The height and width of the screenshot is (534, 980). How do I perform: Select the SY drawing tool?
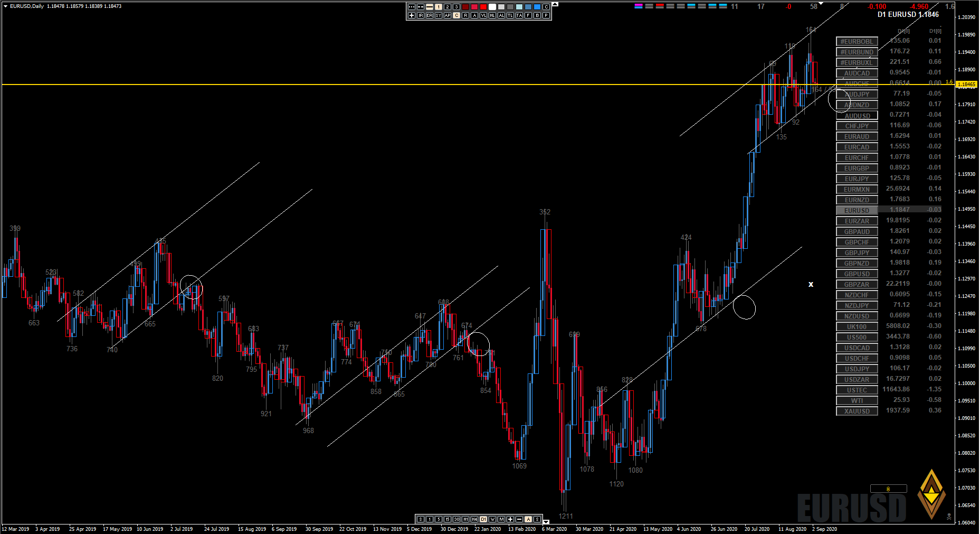[x=439, y=15]
